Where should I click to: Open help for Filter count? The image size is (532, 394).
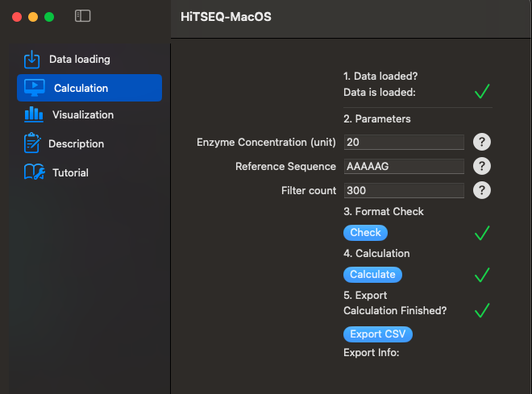481,191
